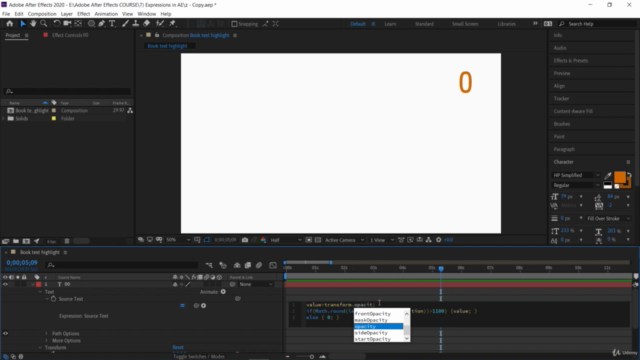Click the Animate add button
Screen dimensions: 640x360
coord(223,292)
